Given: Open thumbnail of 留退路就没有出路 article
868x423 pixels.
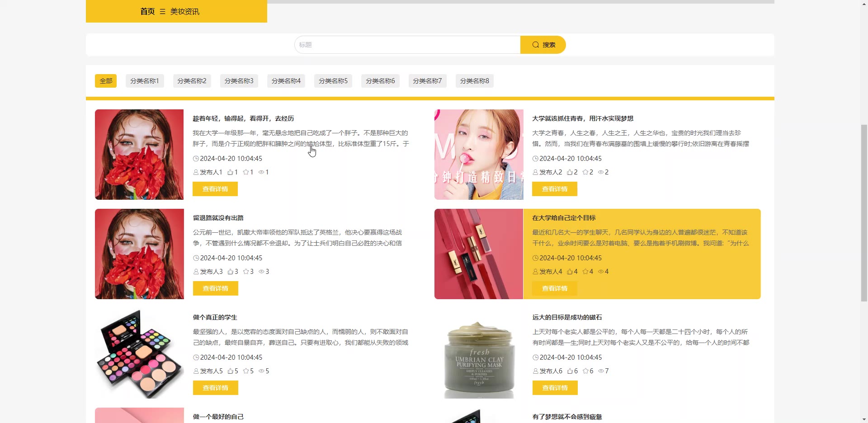Looking at the screenshot, I should (139, 254).
